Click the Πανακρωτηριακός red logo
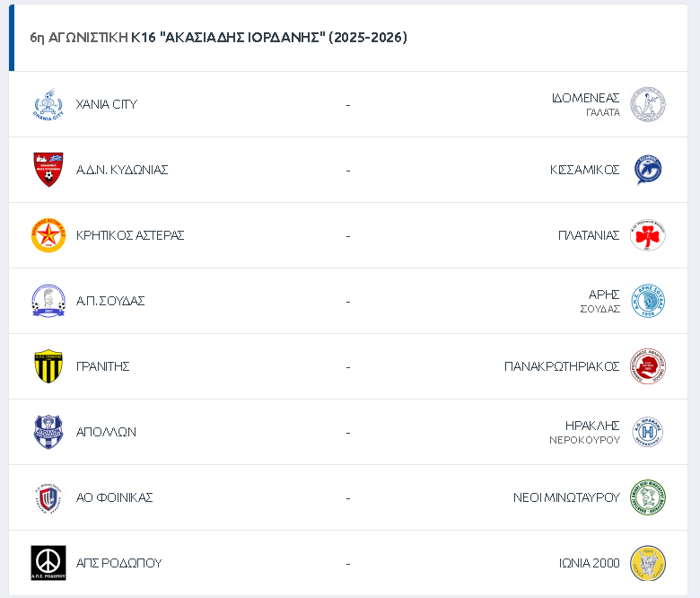Viewport: 700px width, 598px height. pos(647,366)
